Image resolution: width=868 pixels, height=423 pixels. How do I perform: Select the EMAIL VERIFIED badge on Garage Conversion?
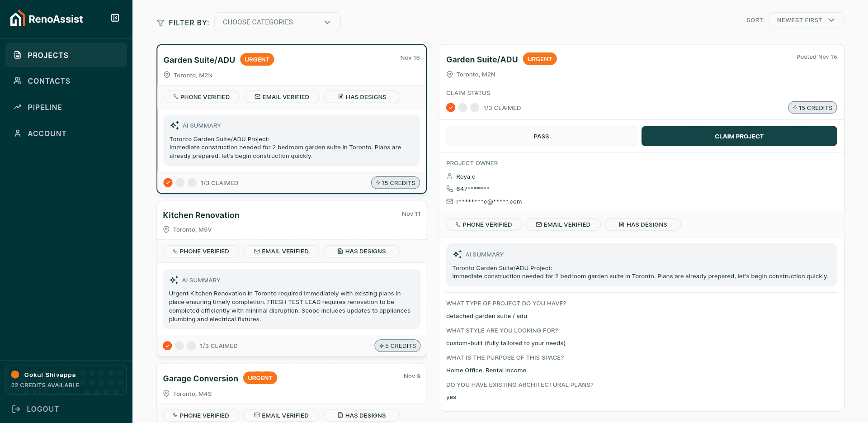(x=281, y=415)
